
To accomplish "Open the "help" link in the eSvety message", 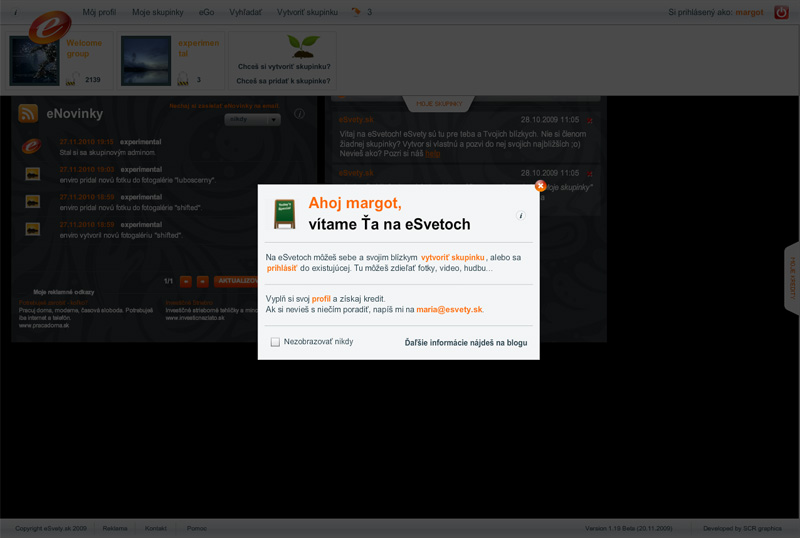I will click(x=433, y=154).
